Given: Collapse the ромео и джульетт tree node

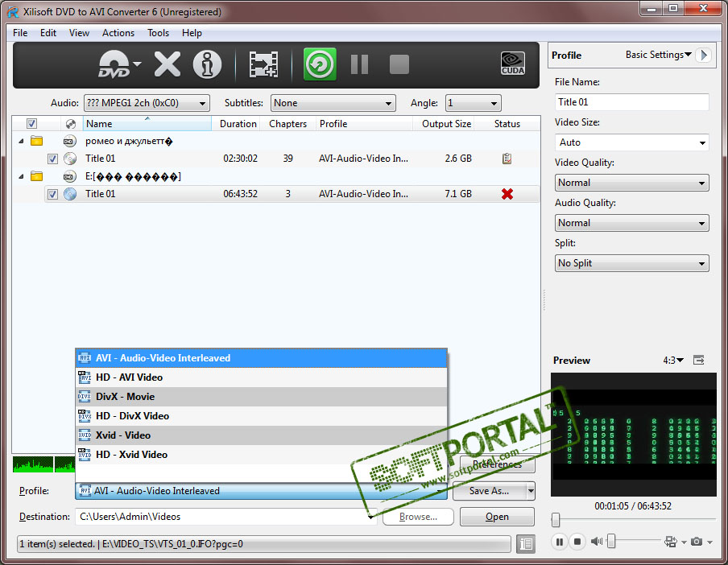Looking at the screenshot, I should click(21, 141).
